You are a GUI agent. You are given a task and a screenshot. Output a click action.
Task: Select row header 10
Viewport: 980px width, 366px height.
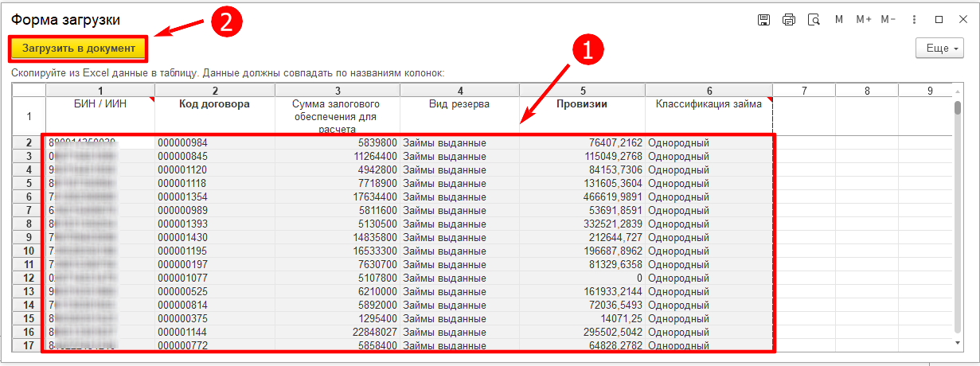(x=29, y=251)
